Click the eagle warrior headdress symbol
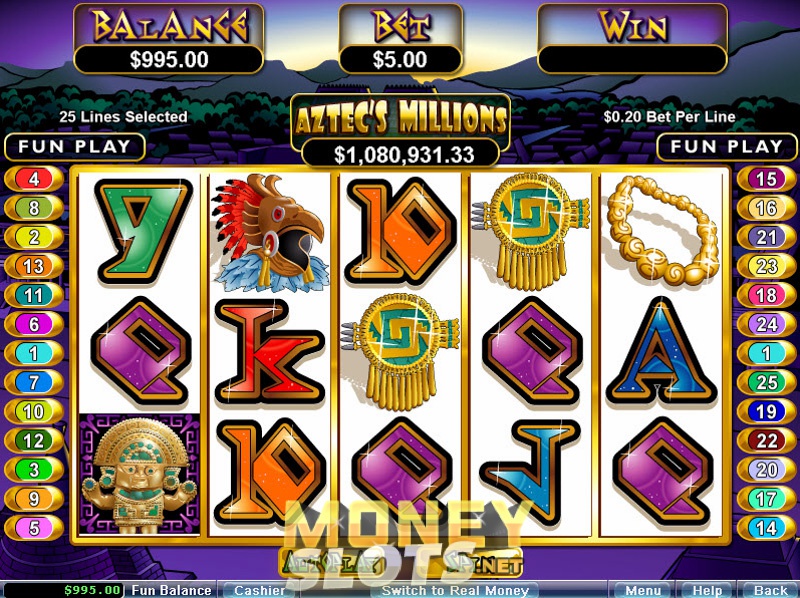The height and width of the screenshot is (598, 800). [269, 233]
